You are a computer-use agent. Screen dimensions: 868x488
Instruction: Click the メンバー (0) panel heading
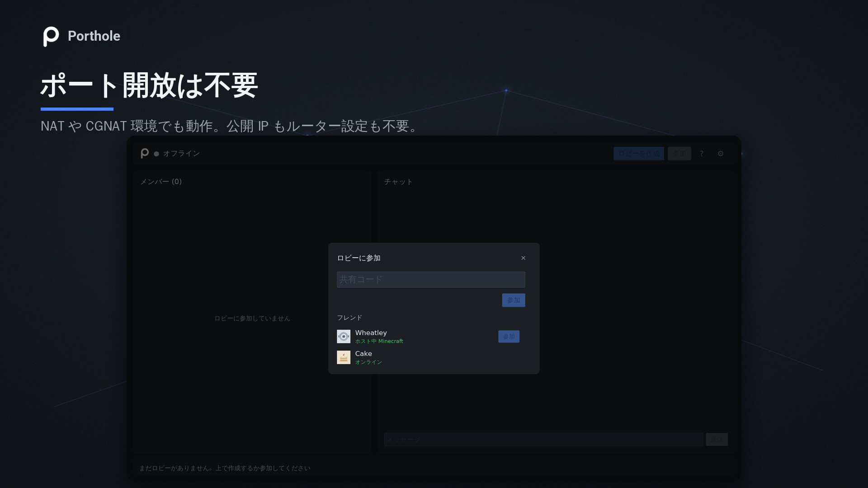tap(161, 182)
